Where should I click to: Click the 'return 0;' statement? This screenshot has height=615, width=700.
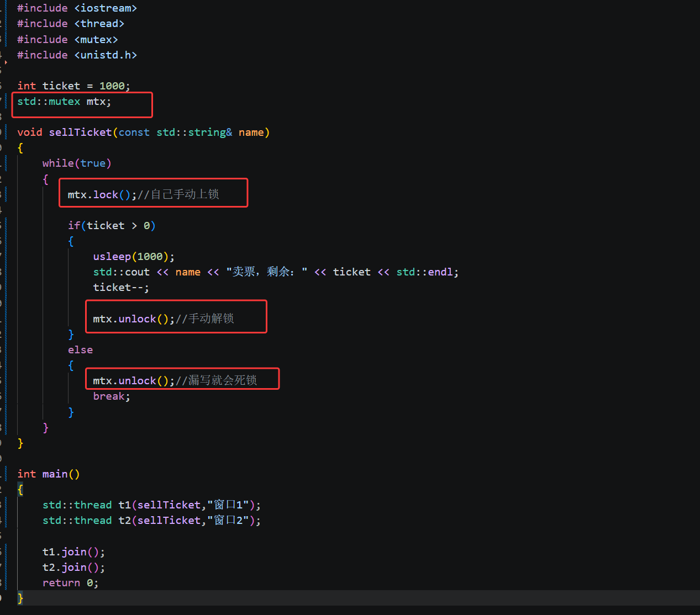pyautogui.click(x=70, y=583)
